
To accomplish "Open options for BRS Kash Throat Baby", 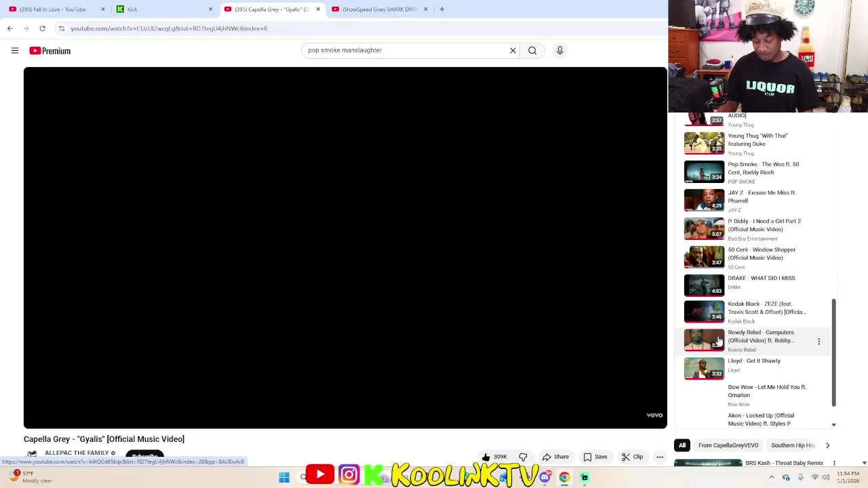I will click(834, 463).
